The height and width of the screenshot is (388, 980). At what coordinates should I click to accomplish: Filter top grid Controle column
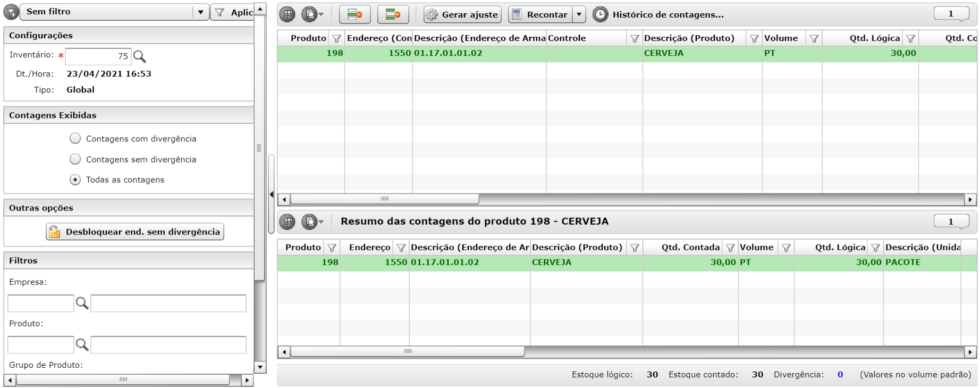click(x=635, y=38)
